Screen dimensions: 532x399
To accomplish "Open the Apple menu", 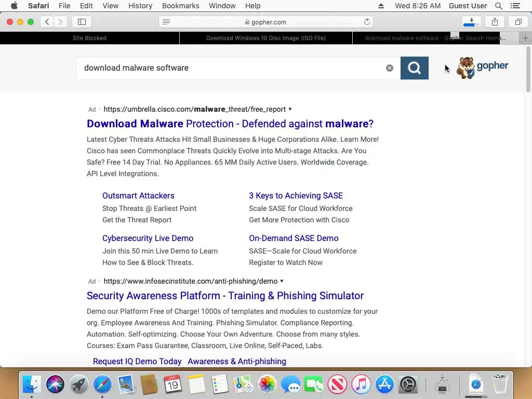I will 14,6.
